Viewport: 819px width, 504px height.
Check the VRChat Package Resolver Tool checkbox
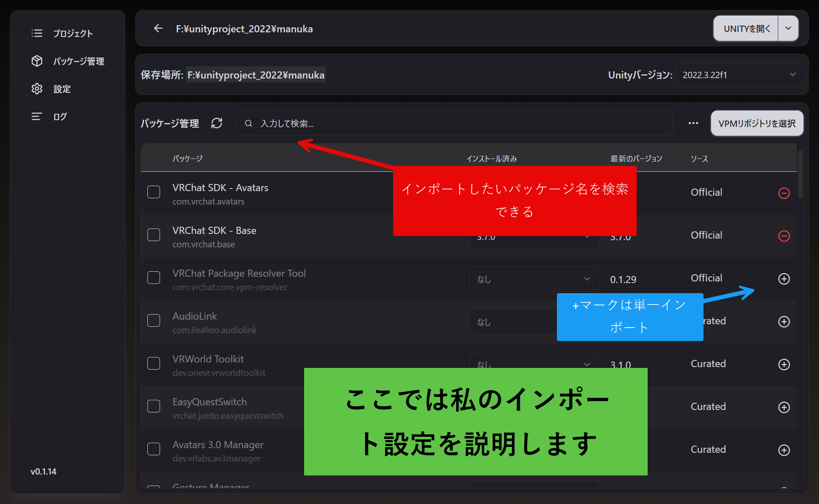click(x=154, y=278)
